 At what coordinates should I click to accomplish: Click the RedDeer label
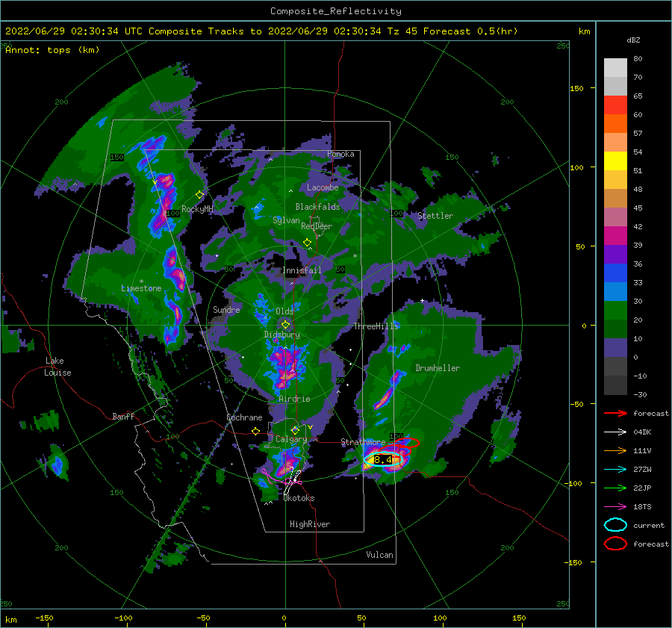click(317, 226)
